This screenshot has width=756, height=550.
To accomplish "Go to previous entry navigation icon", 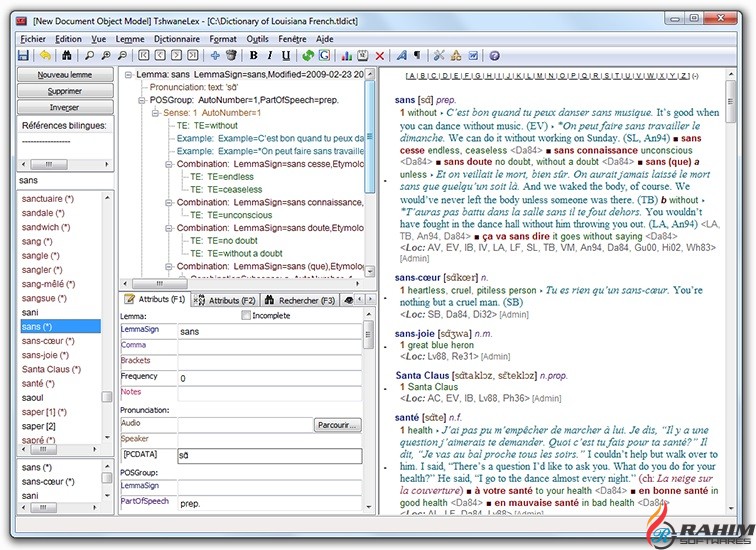I will pyautogui.click(x=160, y=55).
